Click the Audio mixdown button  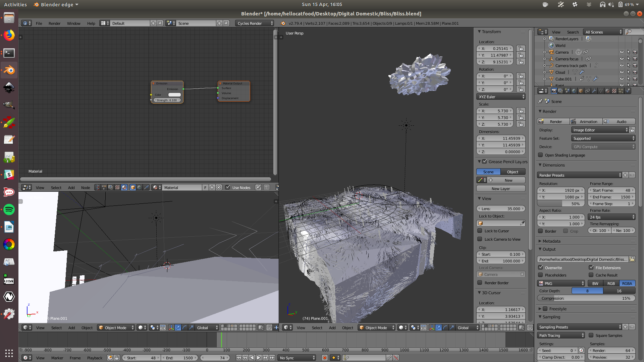pos(619,121)
